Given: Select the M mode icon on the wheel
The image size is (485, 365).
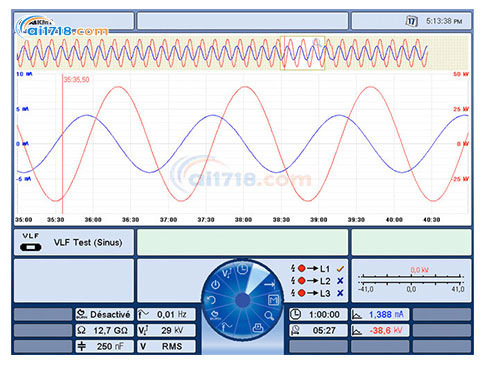Looking at the screenshot, I should [273, 300].
